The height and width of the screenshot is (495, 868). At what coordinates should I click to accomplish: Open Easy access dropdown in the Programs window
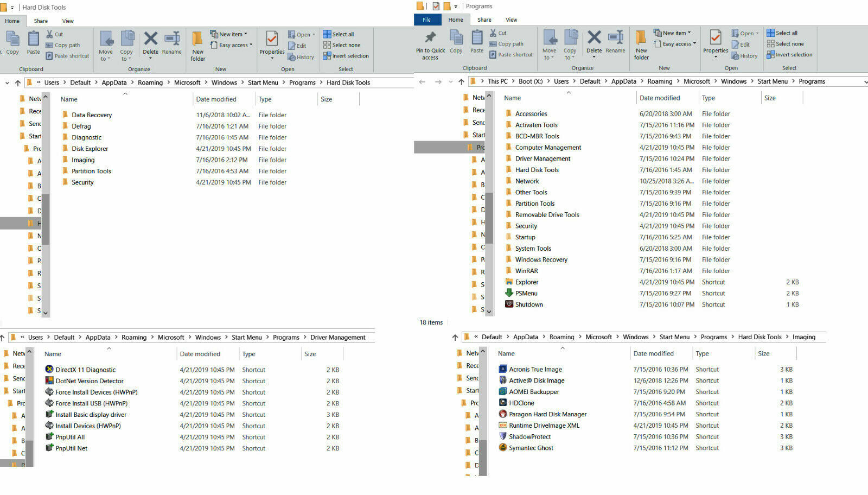(675, 44)
